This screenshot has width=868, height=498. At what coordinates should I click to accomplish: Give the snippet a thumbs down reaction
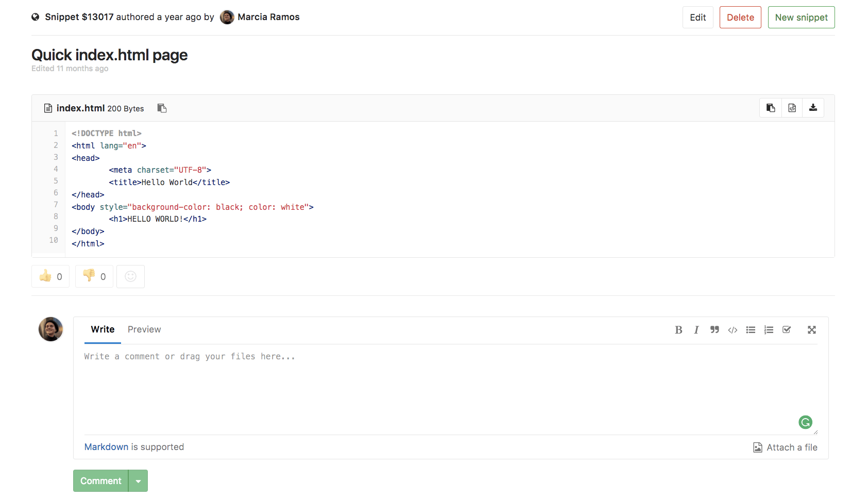pos(94,276)
